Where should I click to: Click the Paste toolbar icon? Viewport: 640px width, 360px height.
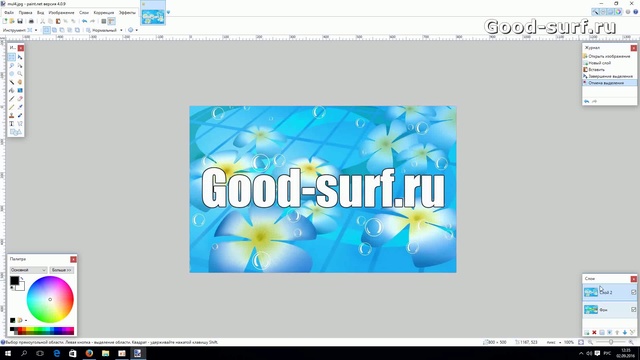pyautogui.click(x=58, y=21)
